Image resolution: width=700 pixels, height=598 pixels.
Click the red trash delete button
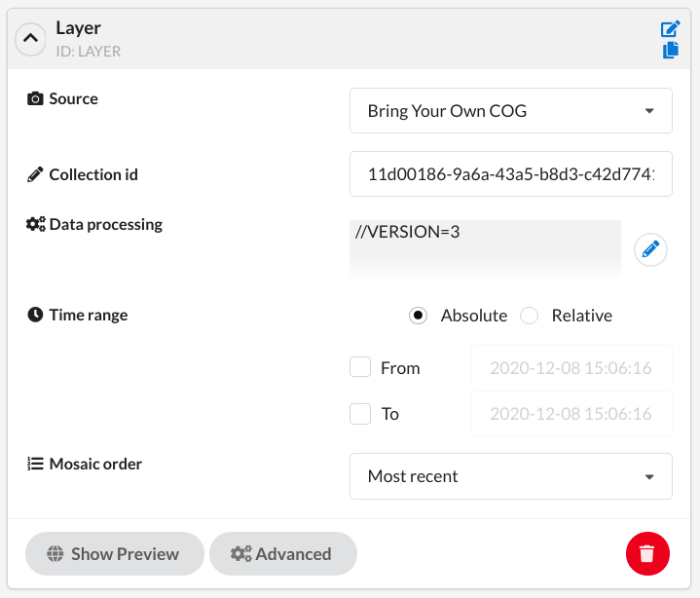pos(647,553)
